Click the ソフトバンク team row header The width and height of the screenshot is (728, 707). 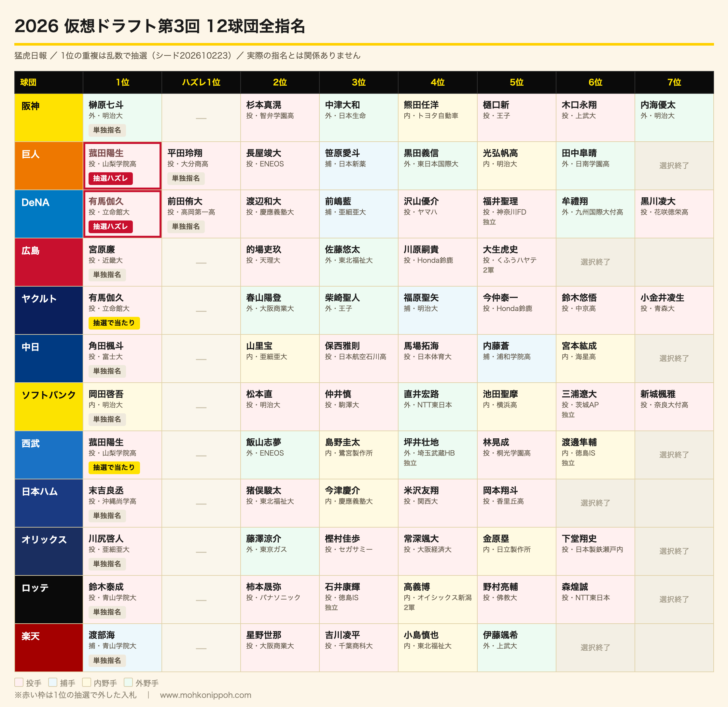49,406
